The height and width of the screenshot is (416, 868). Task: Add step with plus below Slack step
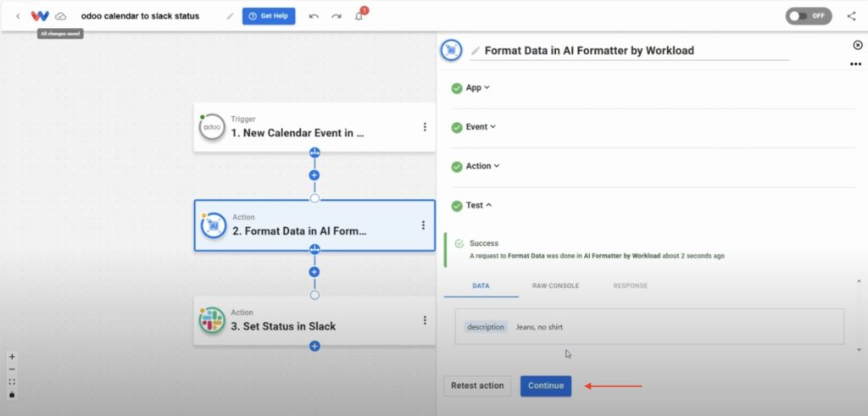(x=314, y=347)
